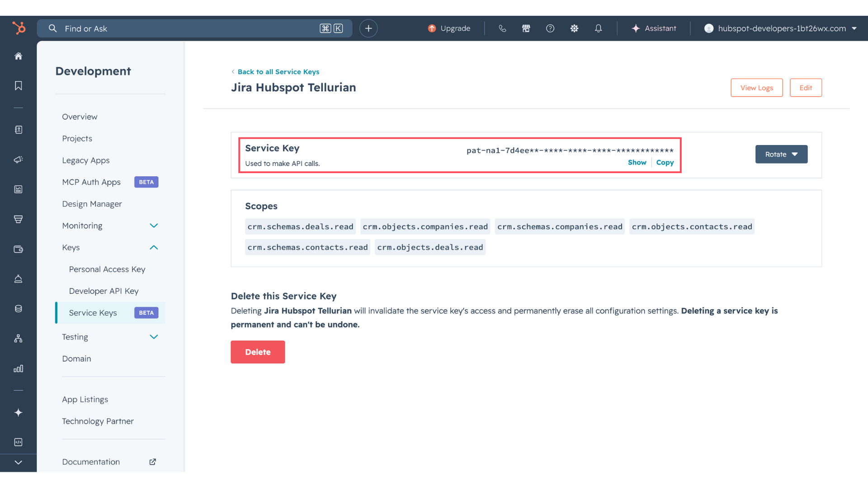This screenshot has height=488, width=868.
Task: Open the Sales icon in left rail
Action: click(x=18, y=219)
